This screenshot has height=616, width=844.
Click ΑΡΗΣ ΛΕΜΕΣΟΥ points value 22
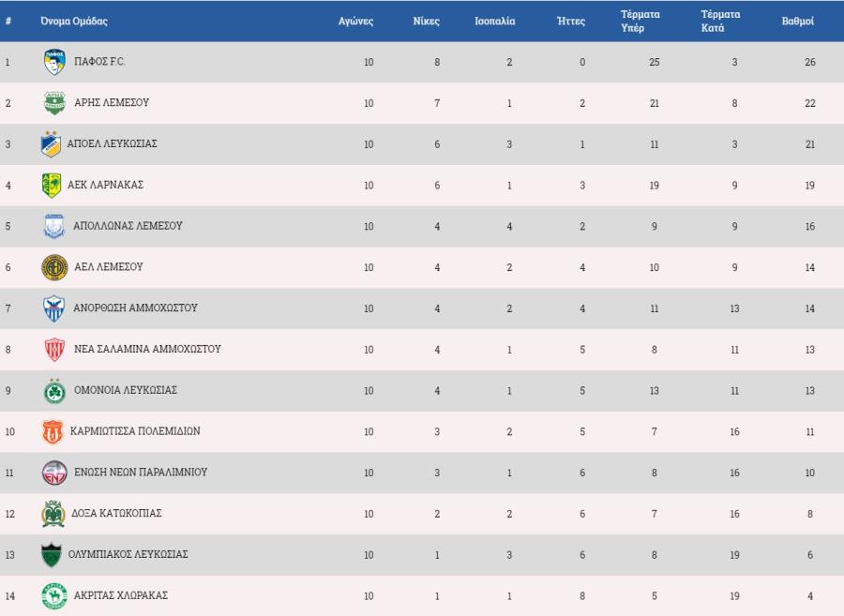pyautogui.click(x=810, y=103)
